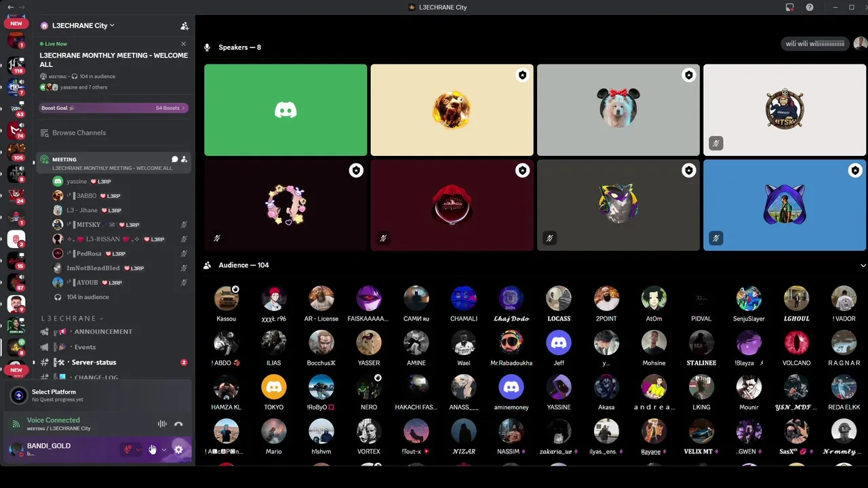Toggle raise hand button in user panel
868x488 pixels.
tap(153, 449)
